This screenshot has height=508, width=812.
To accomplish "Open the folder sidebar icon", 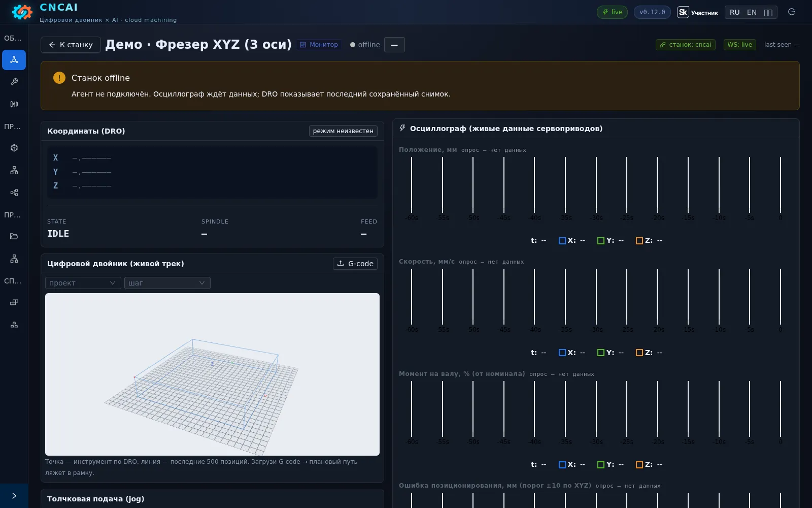I will point(14,236).
